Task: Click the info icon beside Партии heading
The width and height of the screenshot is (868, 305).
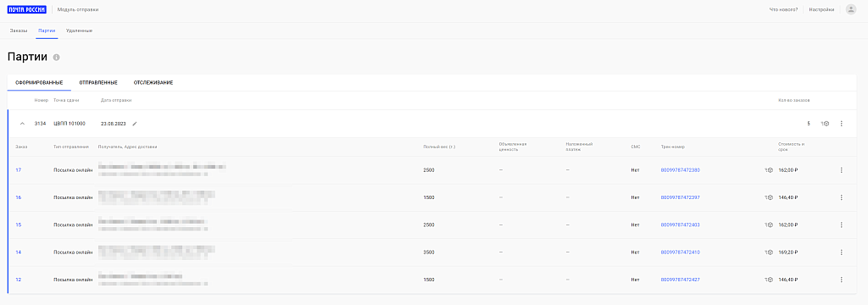Action: [x=57, y=58]
